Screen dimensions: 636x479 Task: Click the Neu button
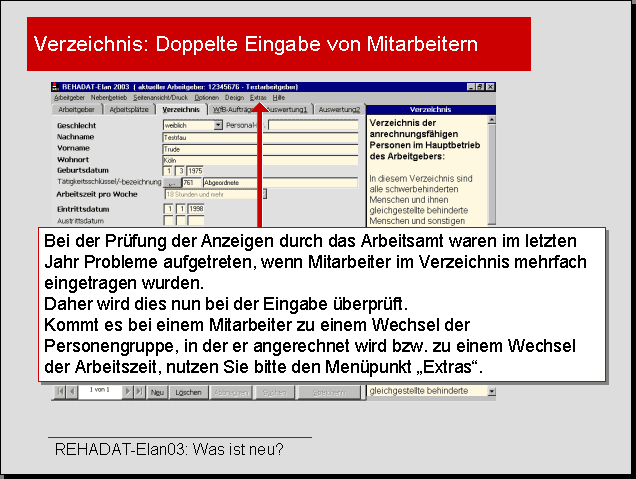point(156,393)
